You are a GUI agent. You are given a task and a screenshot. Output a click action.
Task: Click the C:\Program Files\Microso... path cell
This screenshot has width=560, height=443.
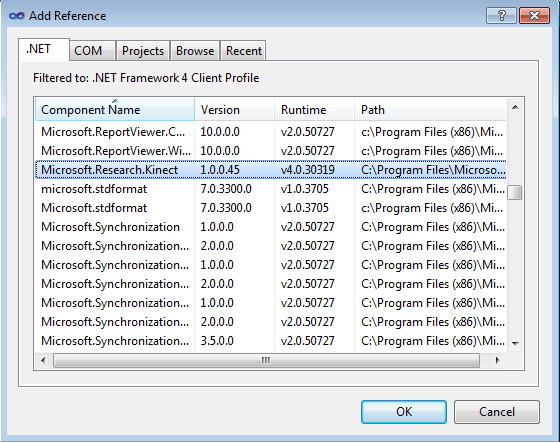[433, 170]
